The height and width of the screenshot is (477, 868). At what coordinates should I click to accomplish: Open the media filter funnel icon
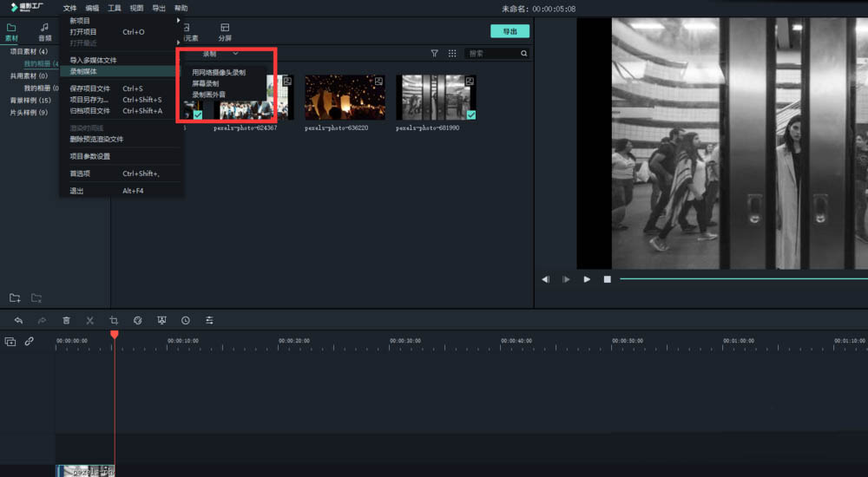tap(435, 54)
